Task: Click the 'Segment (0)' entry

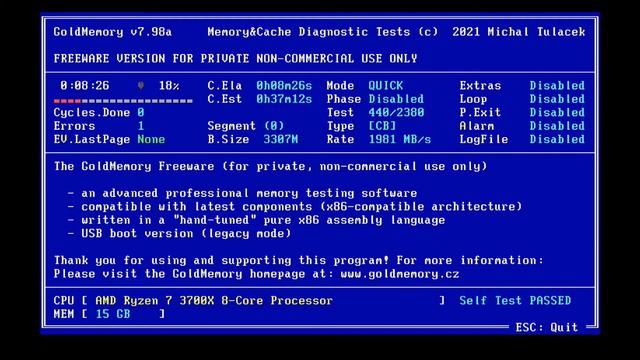Action: 246,126
